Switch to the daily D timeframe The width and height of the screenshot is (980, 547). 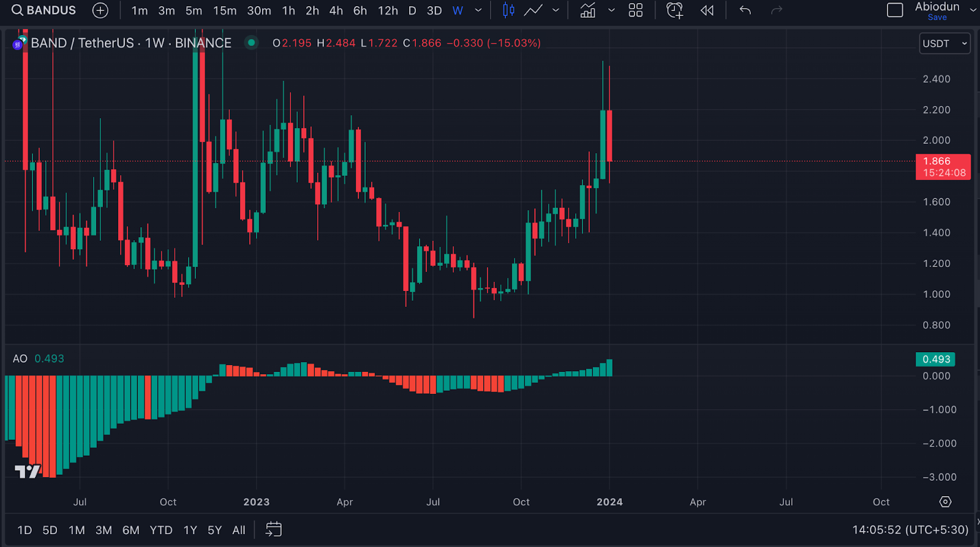pyautogui.click(x=412, y=10)
